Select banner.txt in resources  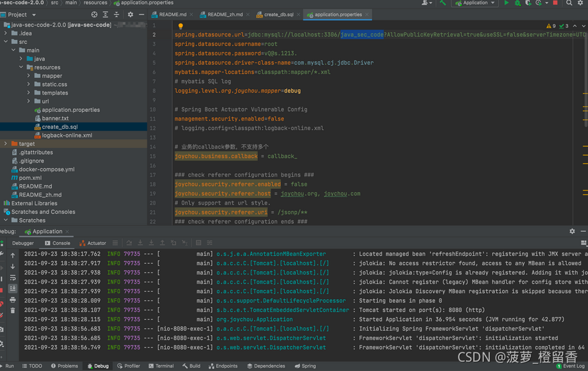[55, 118]
